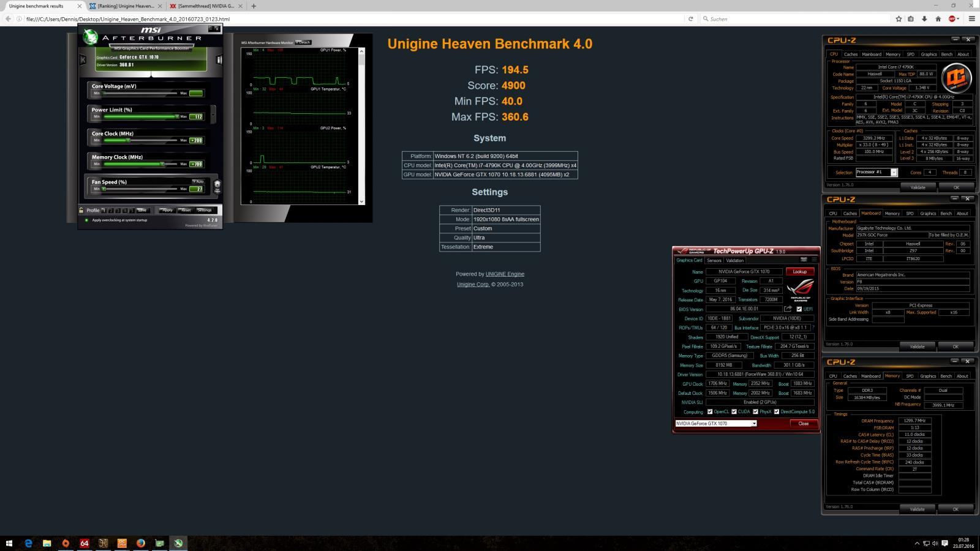Go to the Firefox home page icon
Screen dimensions: 980x551
(938, 19)
